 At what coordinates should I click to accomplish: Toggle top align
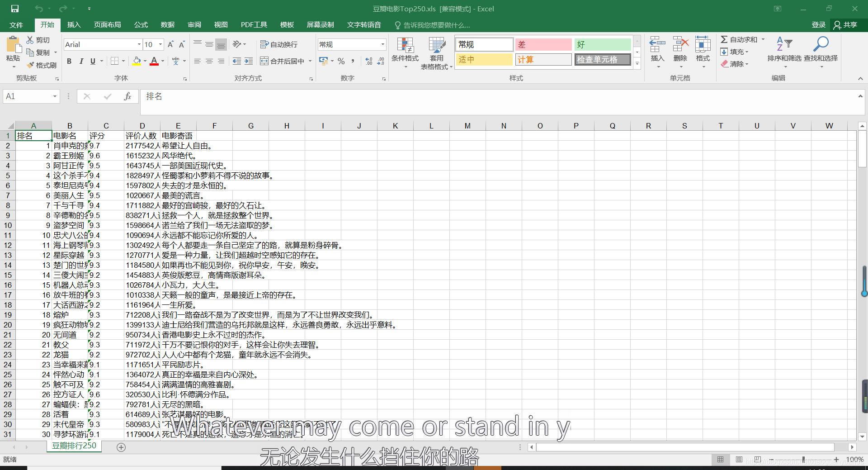(x=198, y=44)
